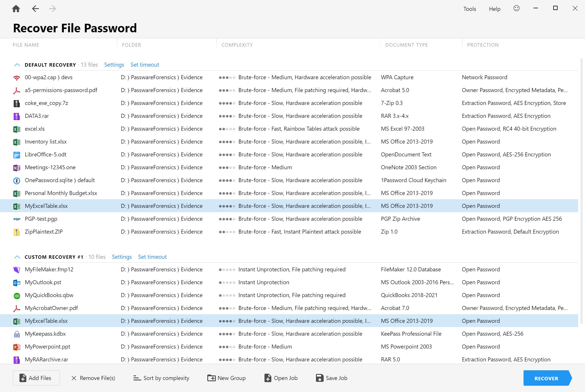Click the OneNote icon for Meetings-12345.one
This screenshot has height=392, width=585.
click(17, 168)
